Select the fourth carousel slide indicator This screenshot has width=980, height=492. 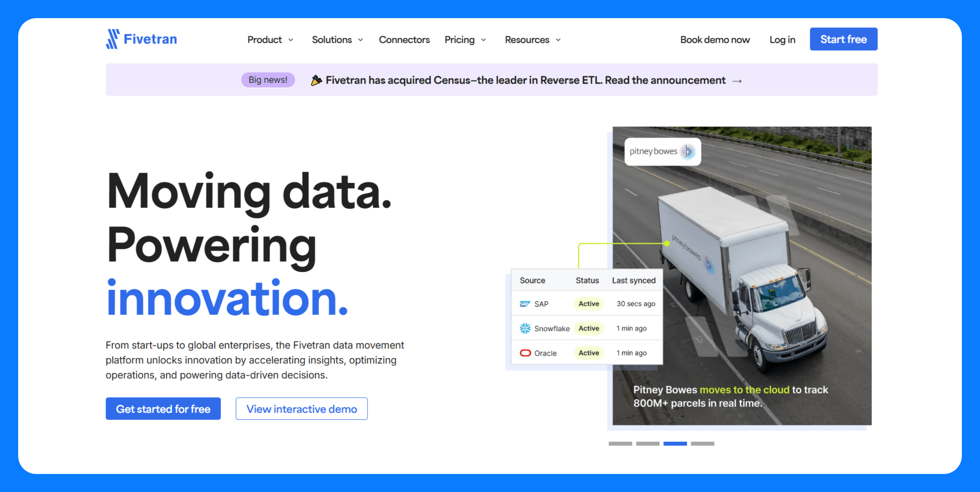click(702, 443)
